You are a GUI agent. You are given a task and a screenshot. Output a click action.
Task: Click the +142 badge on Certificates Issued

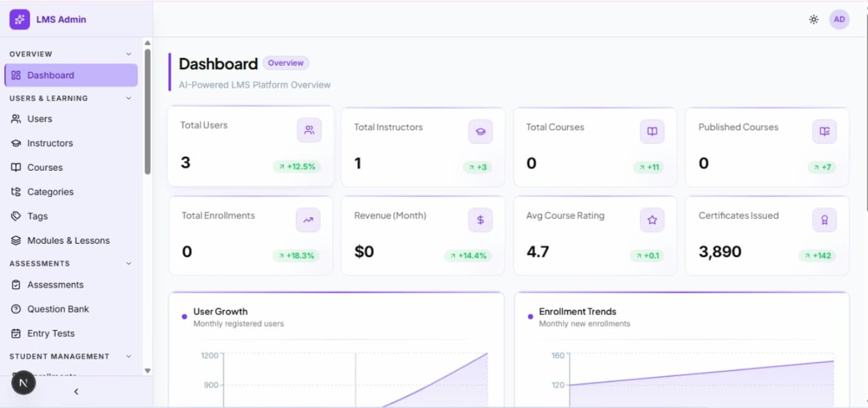818,255
